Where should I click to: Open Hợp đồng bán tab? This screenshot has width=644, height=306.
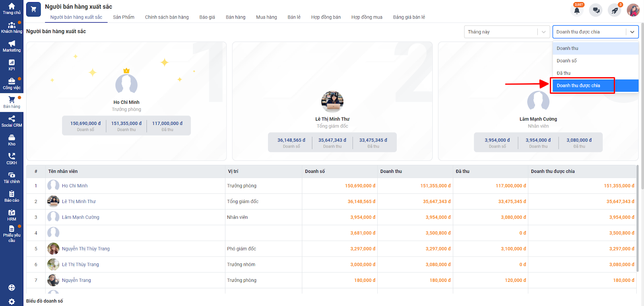point(326,17)
